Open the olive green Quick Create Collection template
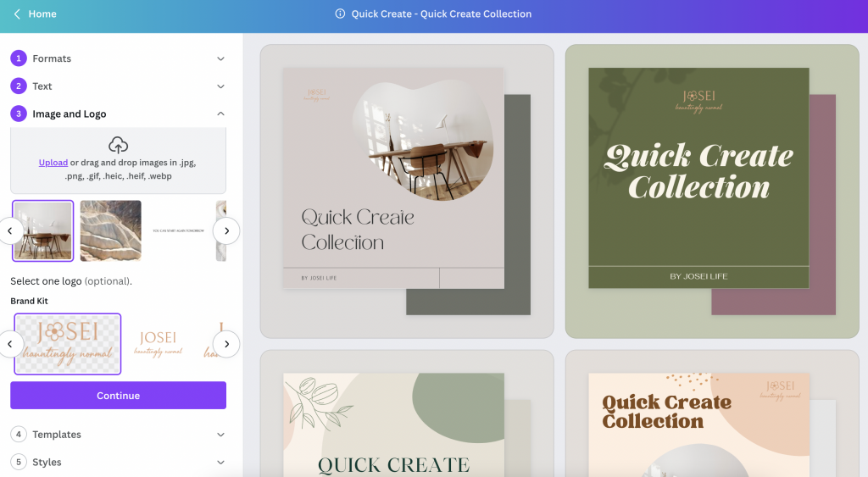868x477 pixels. point(712,191)
